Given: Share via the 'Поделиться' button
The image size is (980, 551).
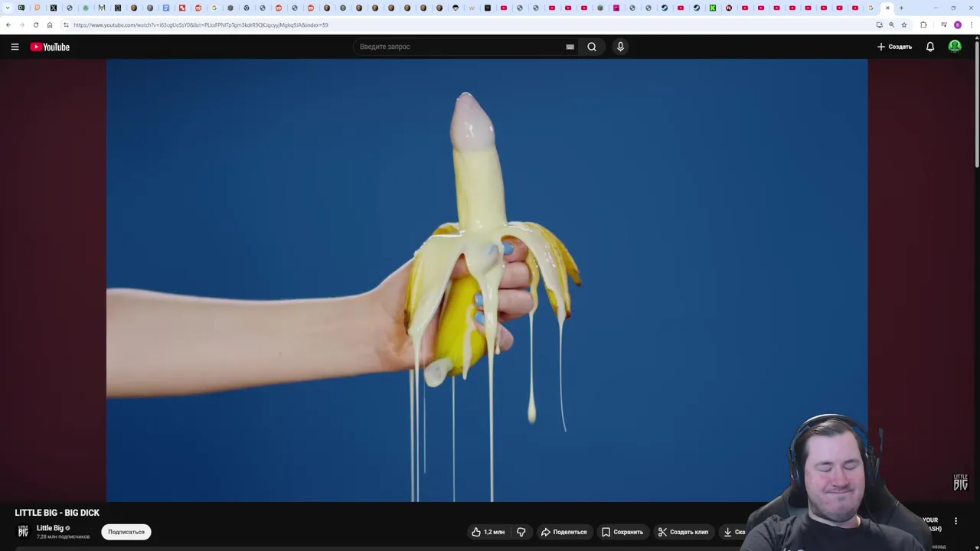Looking at the screenshot, I should click(564, 532).
